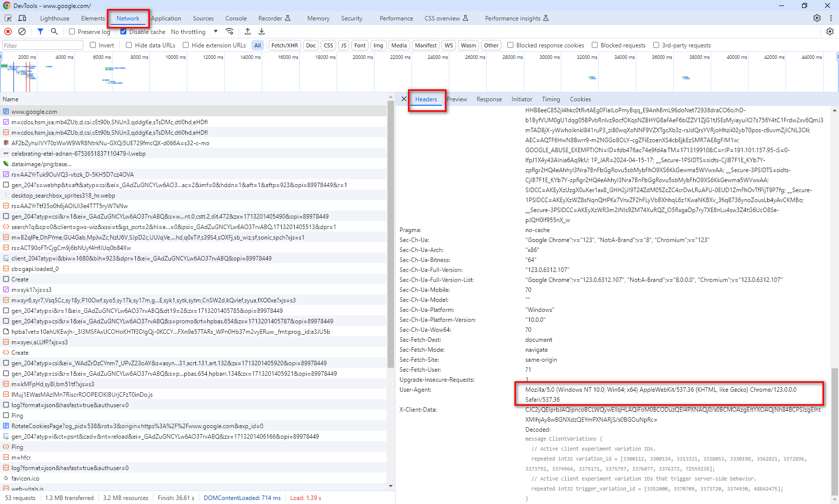Toggle the network filter bar

coord(40,31)
